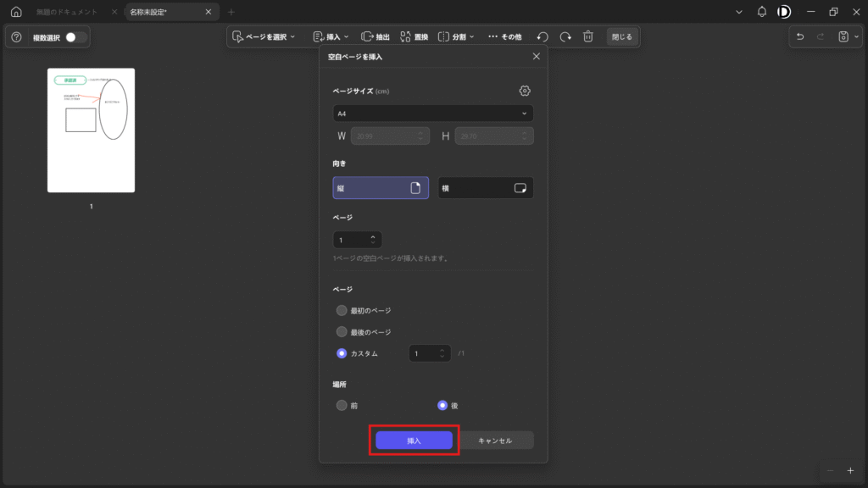Expand the ページを選択 dropdown

click(x=264, y=37)
